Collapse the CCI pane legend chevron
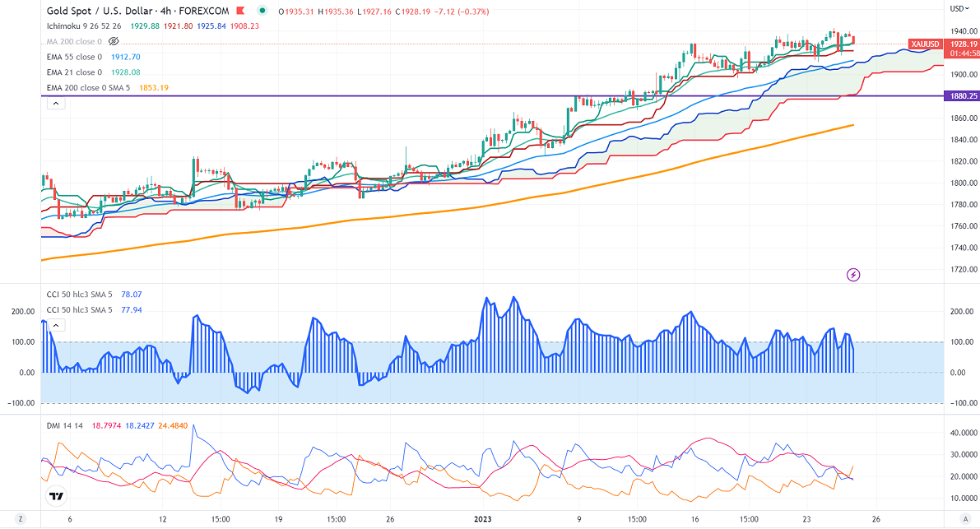 [x=55, y=326]
